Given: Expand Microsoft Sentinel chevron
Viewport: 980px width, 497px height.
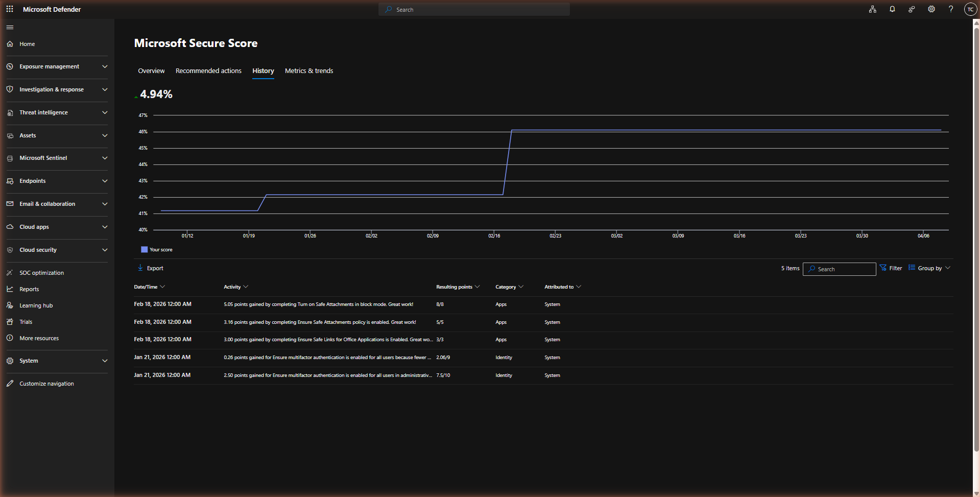Looking at the screenshot, I should pos(105,158).
